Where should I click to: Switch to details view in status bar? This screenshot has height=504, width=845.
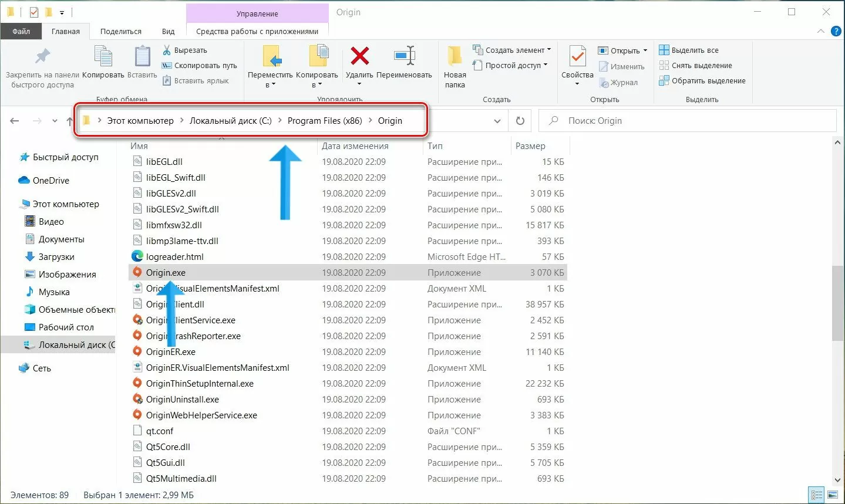pos(816,495)
